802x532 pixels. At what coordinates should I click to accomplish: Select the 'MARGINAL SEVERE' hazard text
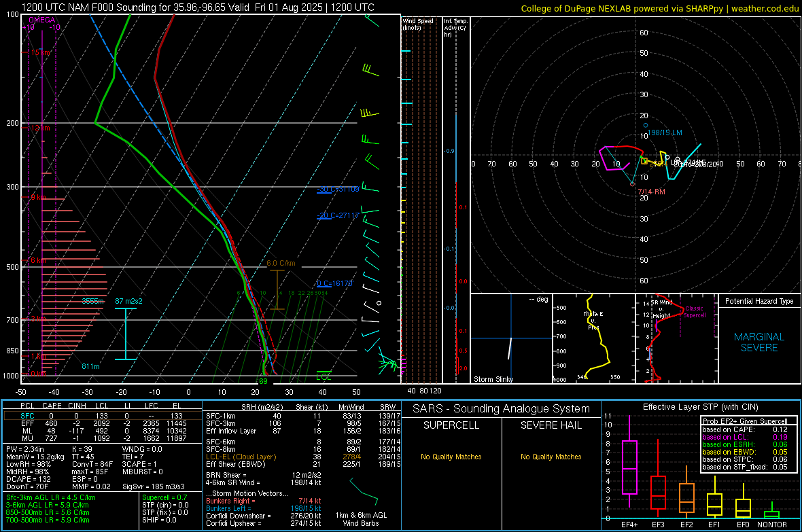(759, 342)
